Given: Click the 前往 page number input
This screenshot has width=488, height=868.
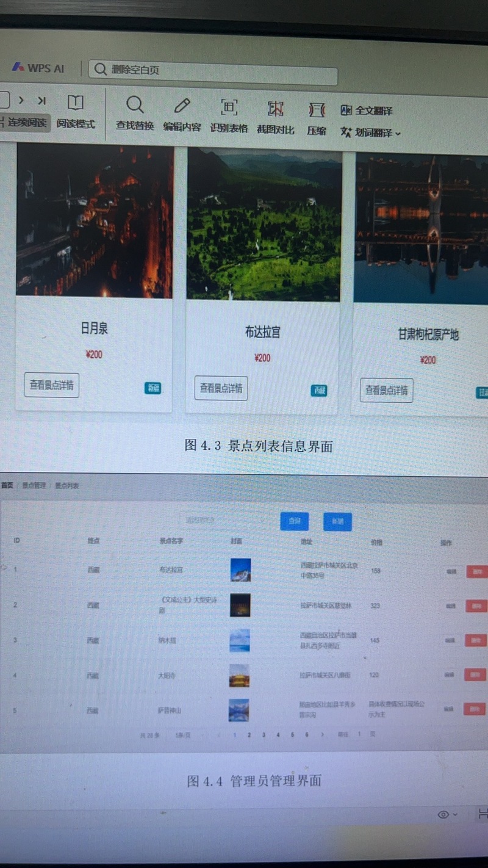Looking at the screenshot, I should [x=360, y=734].
